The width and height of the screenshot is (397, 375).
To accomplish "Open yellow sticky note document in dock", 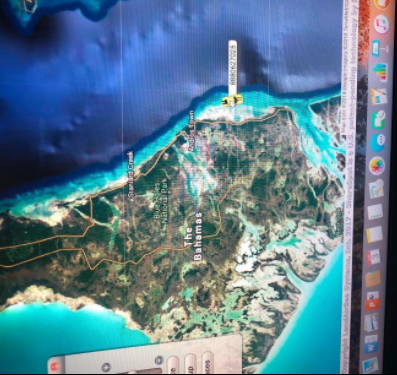I will 374,234.
